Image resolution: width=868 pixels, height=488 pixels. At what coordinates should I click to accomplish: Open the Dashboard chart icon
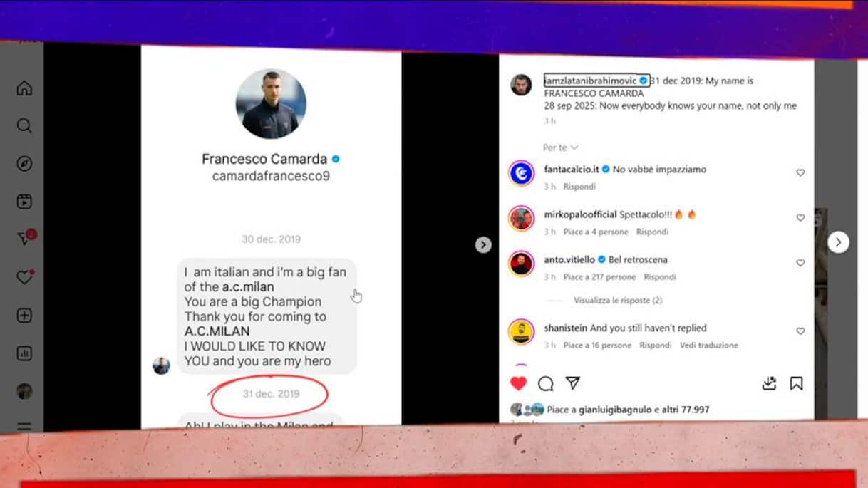[x=24, y=353]
